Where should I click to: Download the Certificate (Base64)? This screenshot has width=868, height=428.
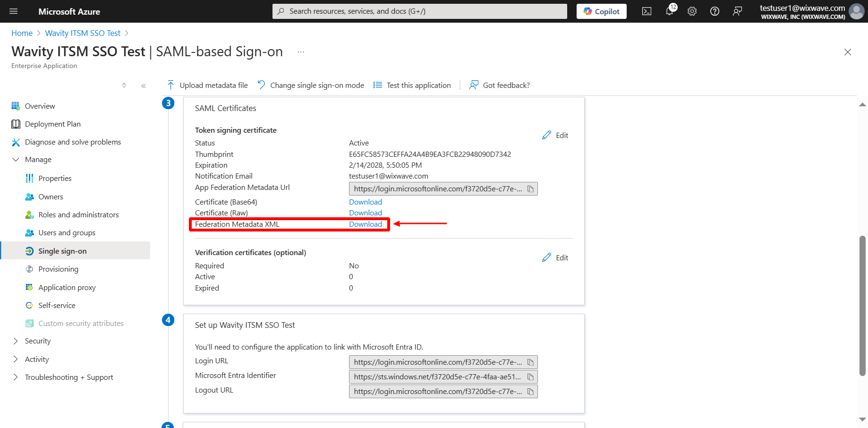(366, 202)
